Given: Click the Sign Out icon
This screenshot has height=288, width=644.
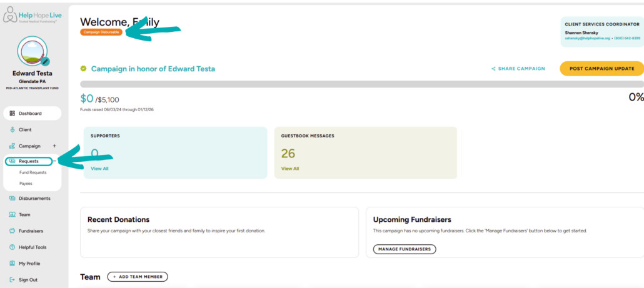Looking at the screenshot, I should click(13, 280).
